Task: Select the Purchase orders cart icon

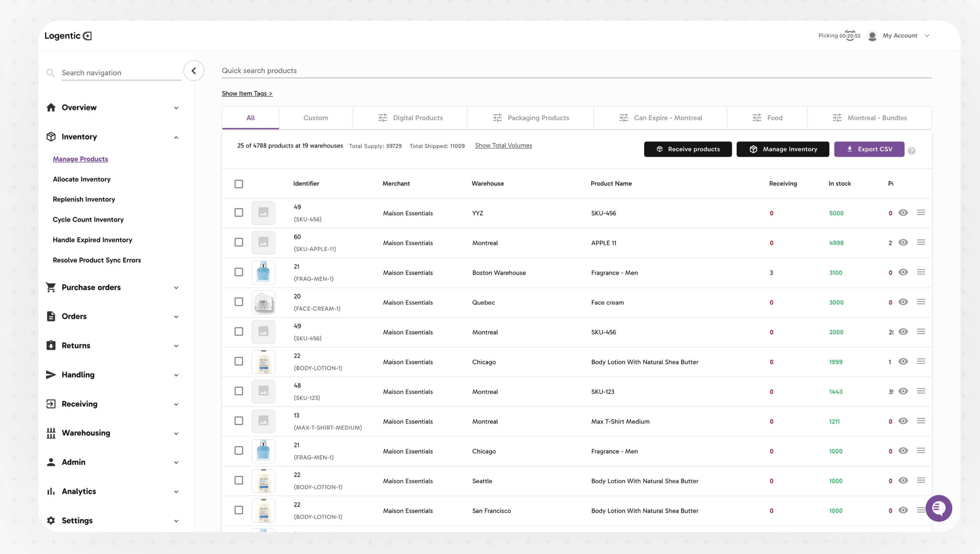Action: pyautogui.click(x=52, y=287)
